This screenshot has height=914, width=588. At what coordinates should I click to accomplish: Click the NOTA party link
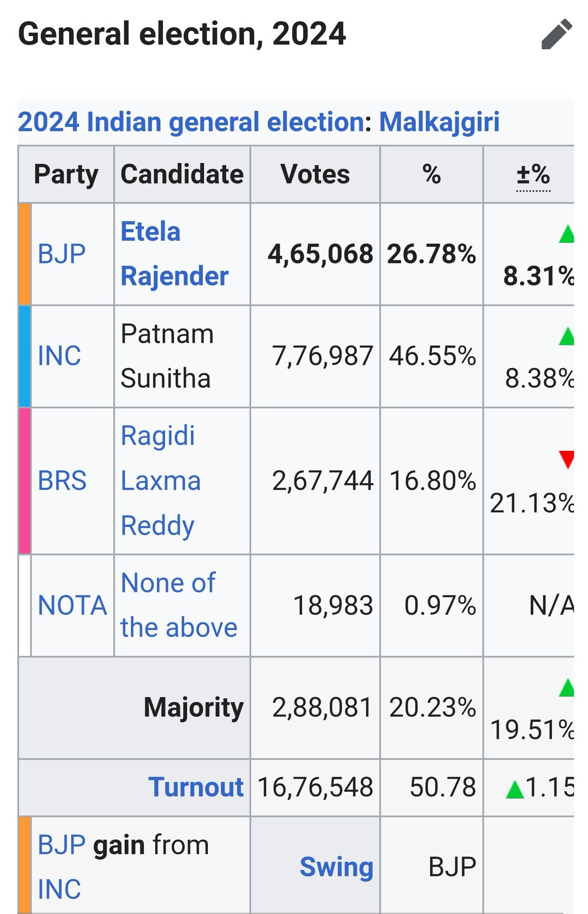tap(72, 606)
